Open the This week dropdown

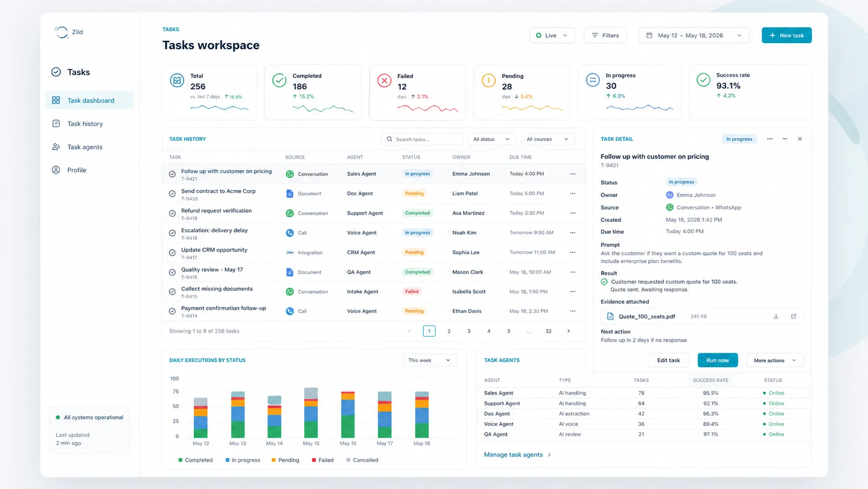[x=429, y=360]
